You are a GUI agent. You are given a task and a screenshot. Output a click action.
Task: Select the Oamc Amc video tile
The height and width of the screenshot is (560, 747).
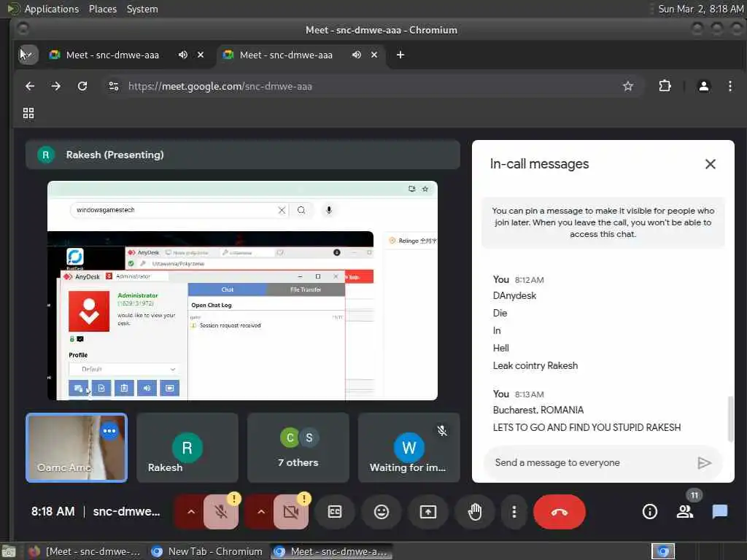click(76, 448)
